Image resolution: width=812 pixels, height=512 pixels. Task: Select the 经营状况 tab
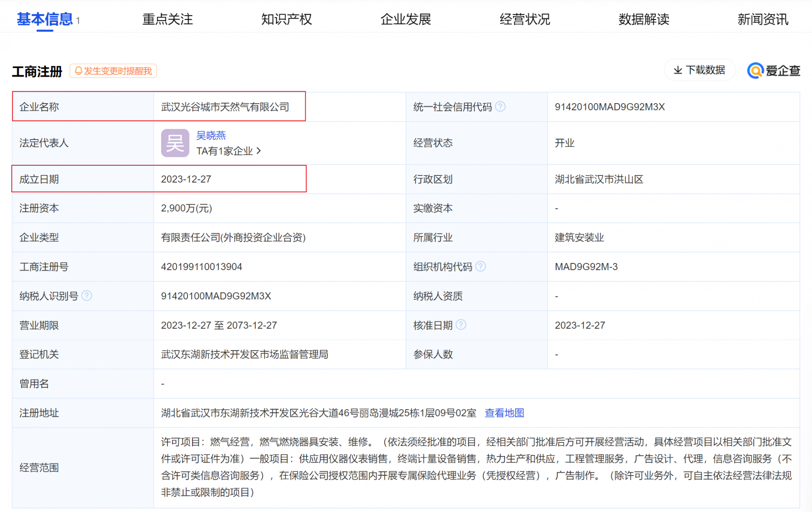(x=525, y=19)
